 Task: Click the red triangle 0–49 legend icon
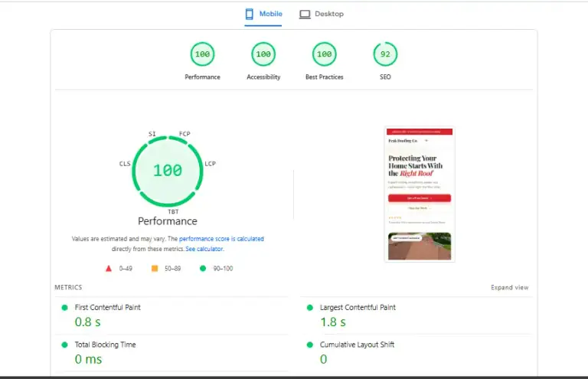pos(109,269)
